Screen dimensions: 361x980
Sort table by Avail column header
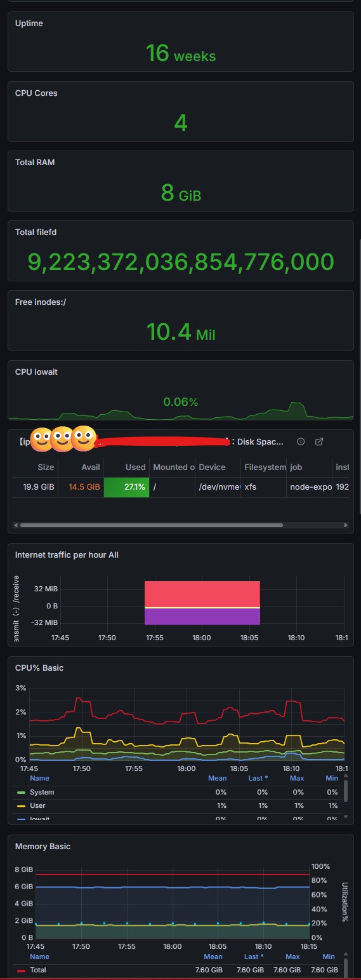(91, 467)
